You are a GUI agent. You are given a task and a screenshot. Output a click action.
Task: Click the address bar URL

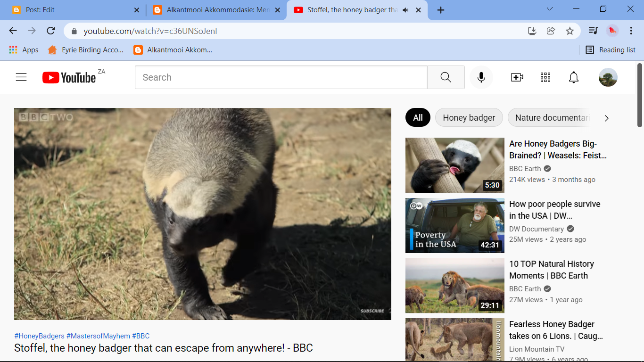coord(150,31)
